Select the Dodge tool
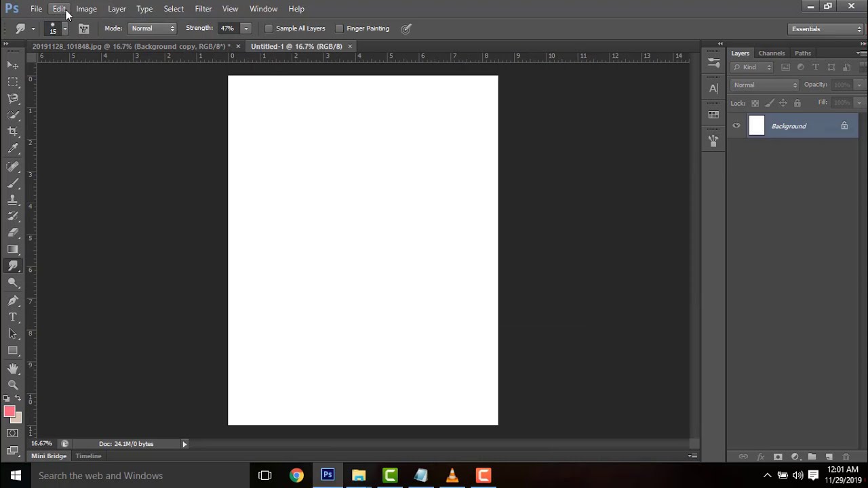The image size is (868, 488). pyautogui.click(x=13, y=283)
